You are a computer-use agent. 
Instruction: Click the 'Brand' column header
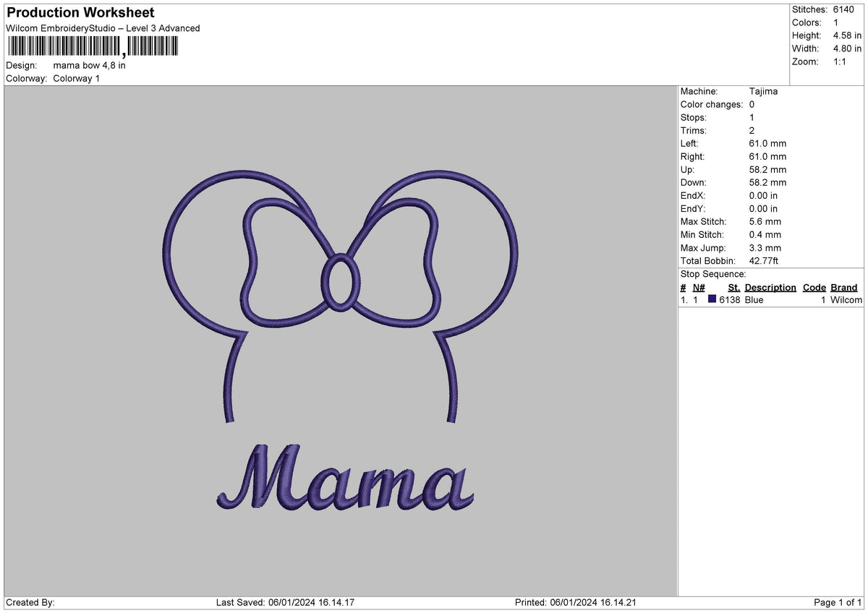click(x=844, y=287)
